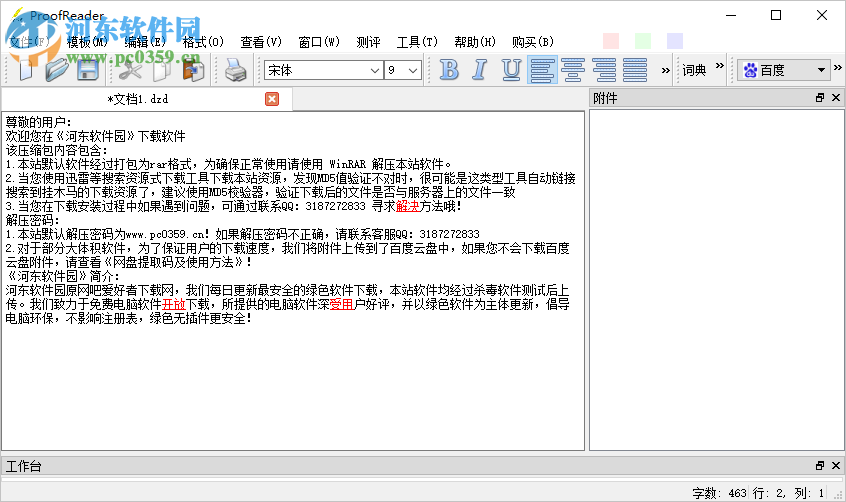Viewport: 846px width, 502px height.
Task: Click the 列: 1 status bar entry
Action: point(809,493)
